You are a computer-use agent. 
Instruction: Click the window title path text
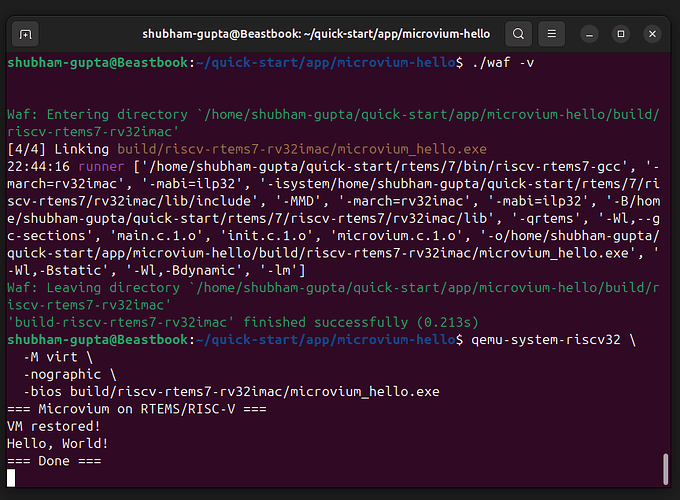316,34
